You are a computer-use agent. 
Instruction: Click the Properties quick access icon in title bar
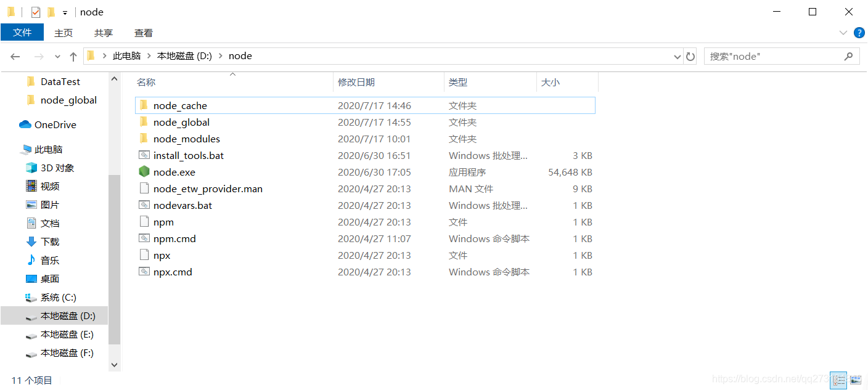(36, 12)
